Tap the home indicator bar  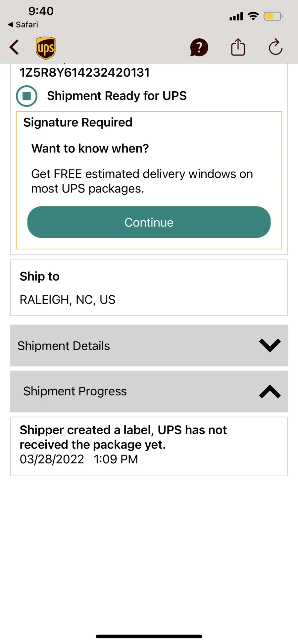(x=149, y=636)
